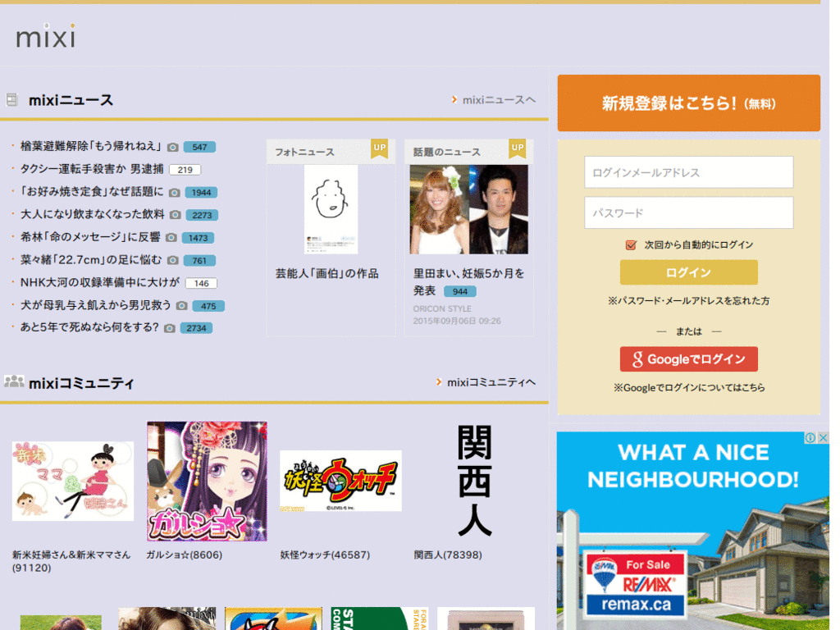The width and height of the screenshot is (840, 630).
Task: Click camera icon beside 菜々緒 headline
Action: [172, 260]
